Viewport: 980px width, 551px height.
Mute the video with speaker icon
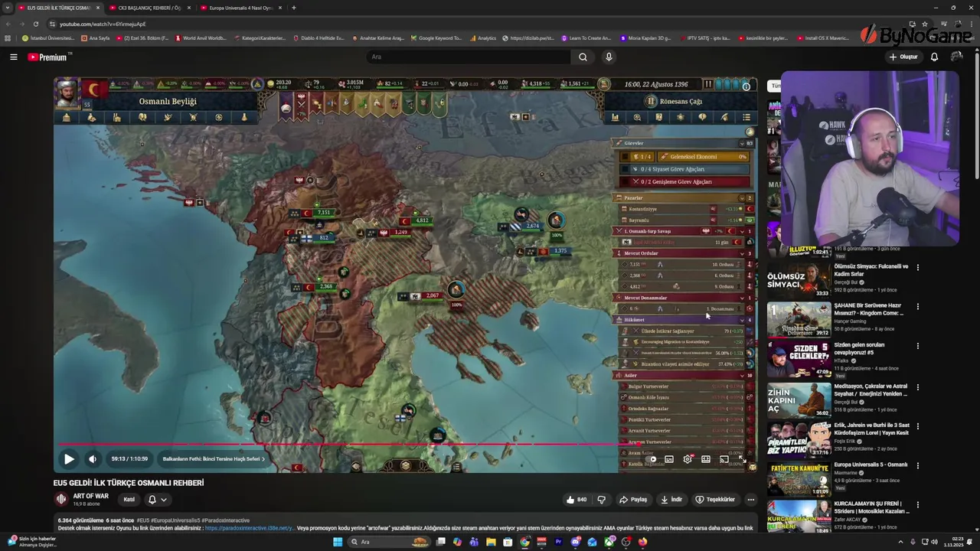pyautogui.click(x=93, y=459)
